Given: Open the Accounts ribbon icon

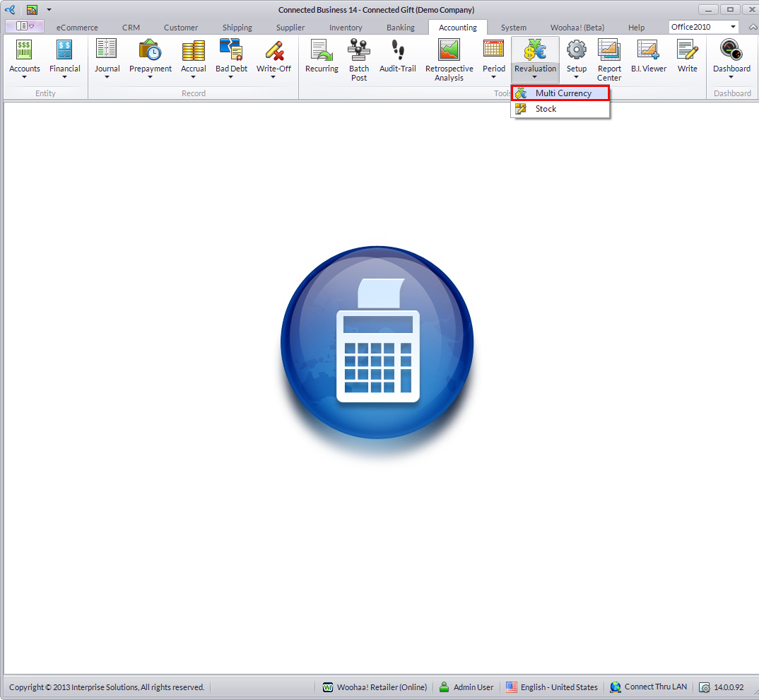Looking at the screenshot, I should click(24, 50).
